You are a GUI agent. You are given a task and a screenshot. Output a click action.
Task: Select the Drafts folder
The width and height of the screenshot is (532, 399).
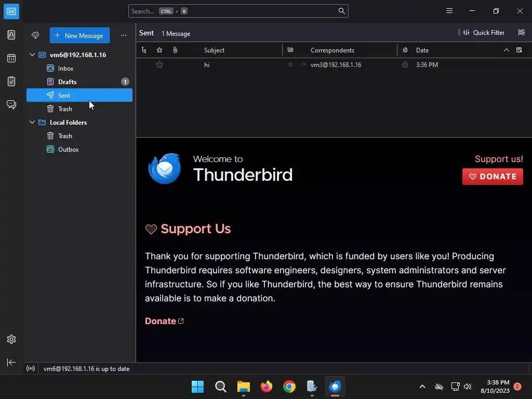(x=79, y=82)
